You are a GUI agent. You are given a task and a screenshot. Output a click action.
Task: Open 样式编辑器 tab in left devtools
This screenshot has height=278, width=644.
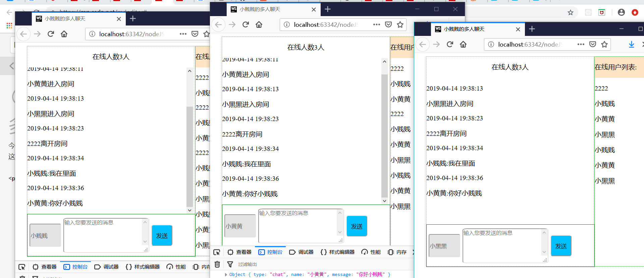[x=143, y=267]
